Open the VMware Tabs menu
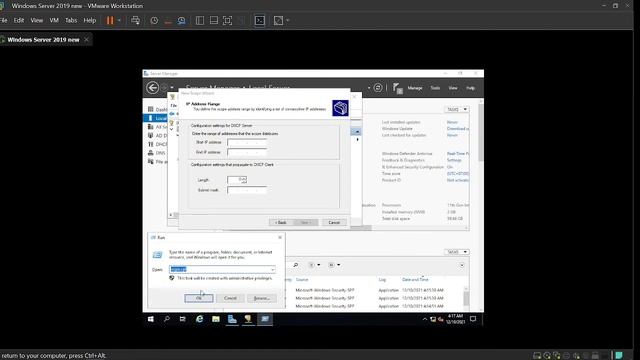The width and height of the screenshot is (640, 360). [x=71, y=20]
